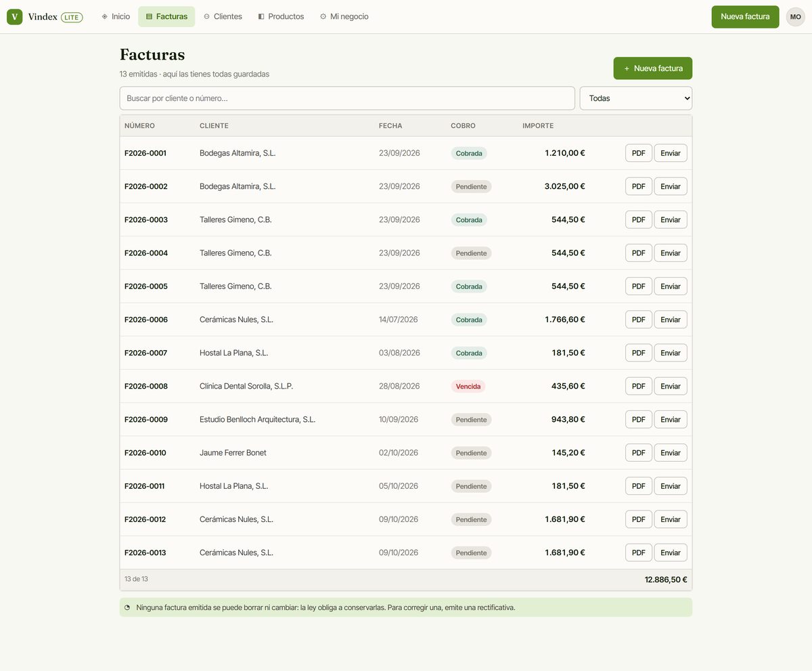Click invoice number F2026-0006
Viewport: 812px width, 671px height.
(x=146, y=320)
